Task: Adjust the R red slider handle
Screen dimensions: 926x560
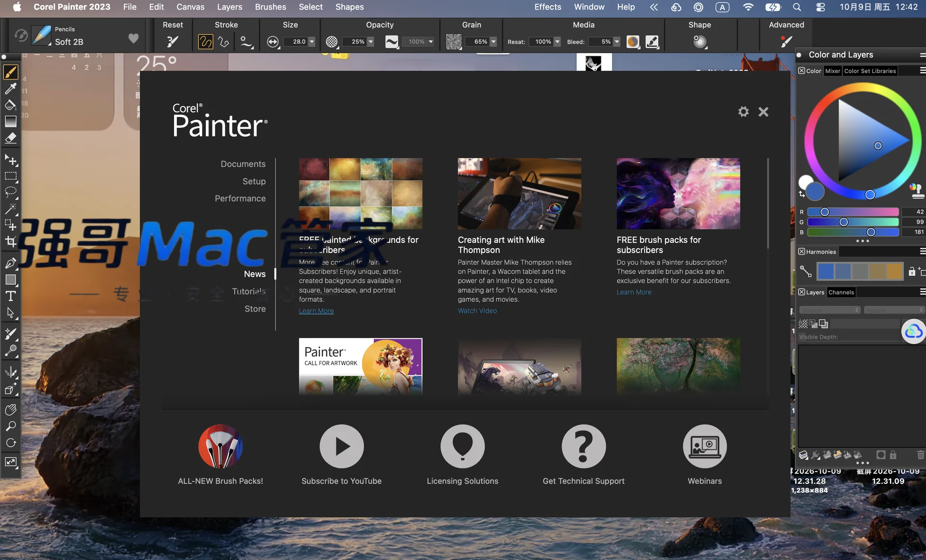Action: coord(824,212)
